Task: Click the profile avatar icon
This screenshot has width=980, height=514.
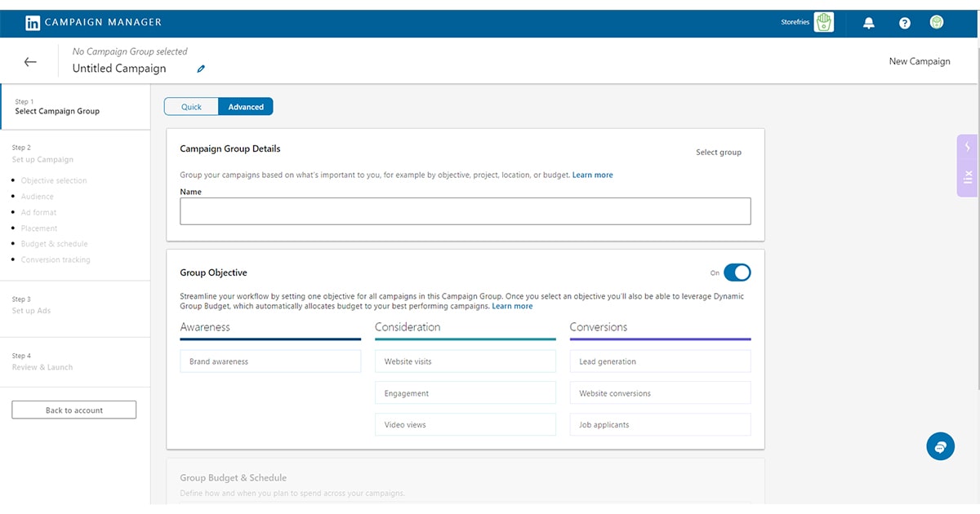Action: [x=937, y=22]
